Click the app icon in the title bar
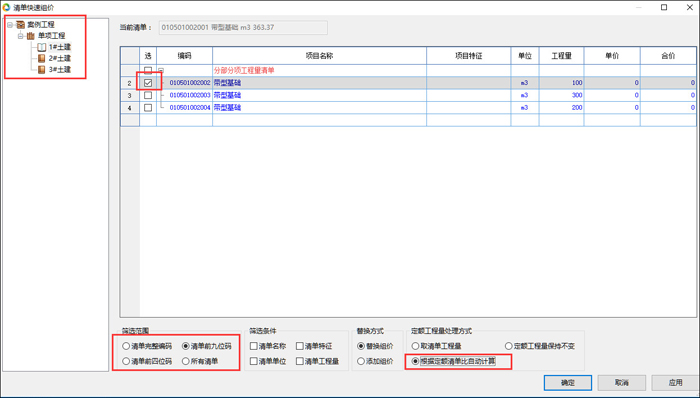The image size is (700, 398). coord(6,8)
